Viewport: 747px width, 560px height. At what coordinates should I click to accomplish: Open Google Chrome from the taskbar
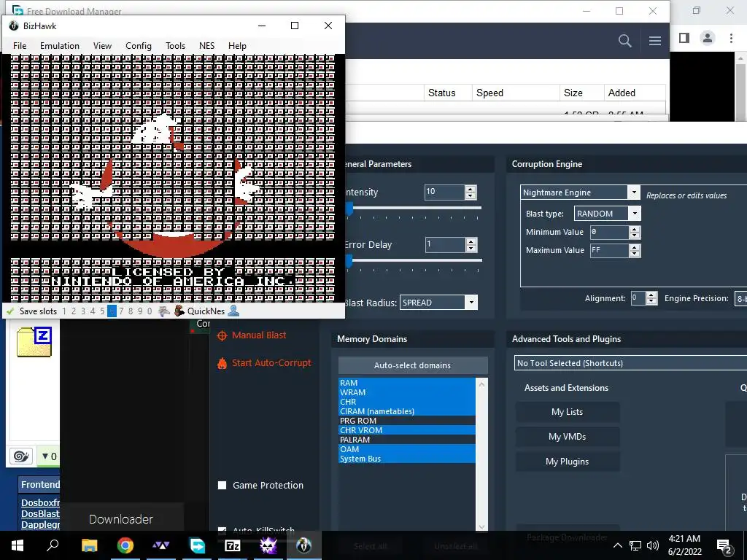[x=125, y=545]
